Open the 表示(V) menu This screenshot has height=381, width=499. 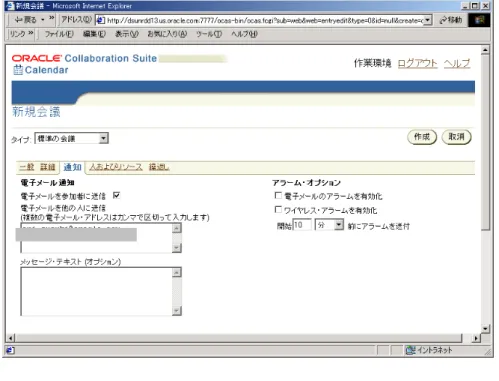coord(127,34)
